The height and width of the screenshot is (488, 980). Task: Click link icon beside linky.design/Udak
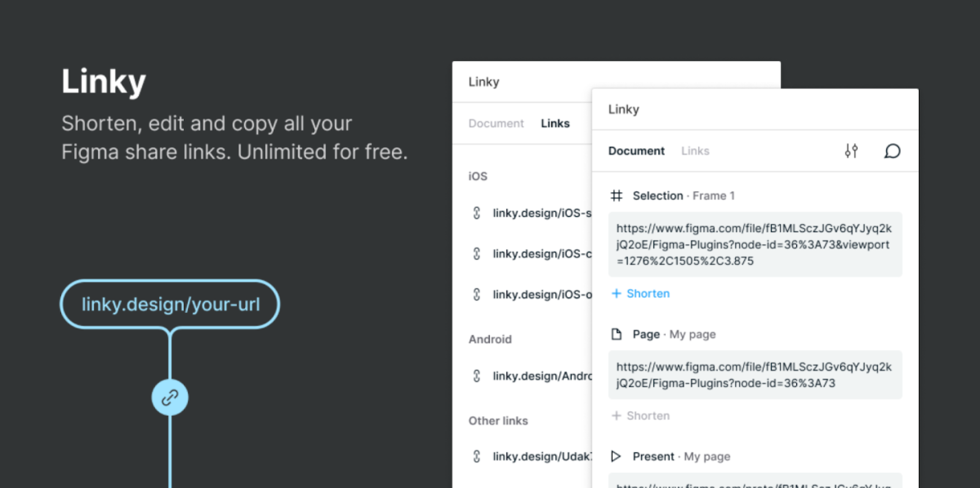[x=477, y=456]
